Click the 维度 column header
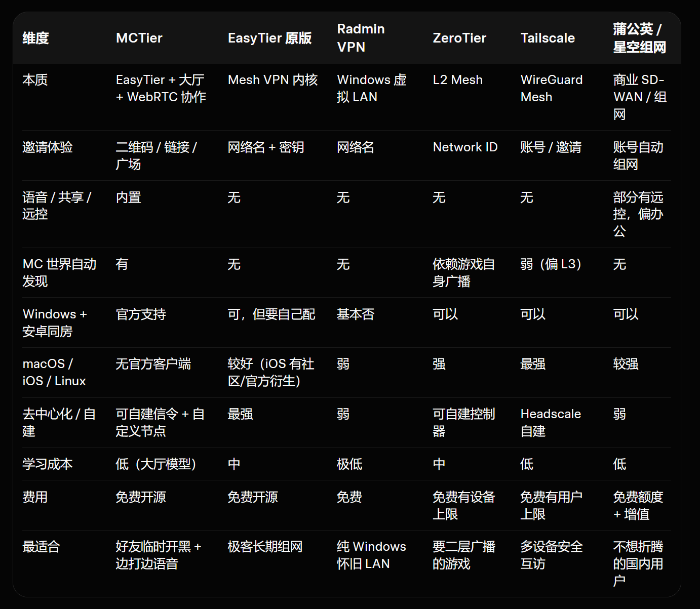 click(x=35, y=38)
